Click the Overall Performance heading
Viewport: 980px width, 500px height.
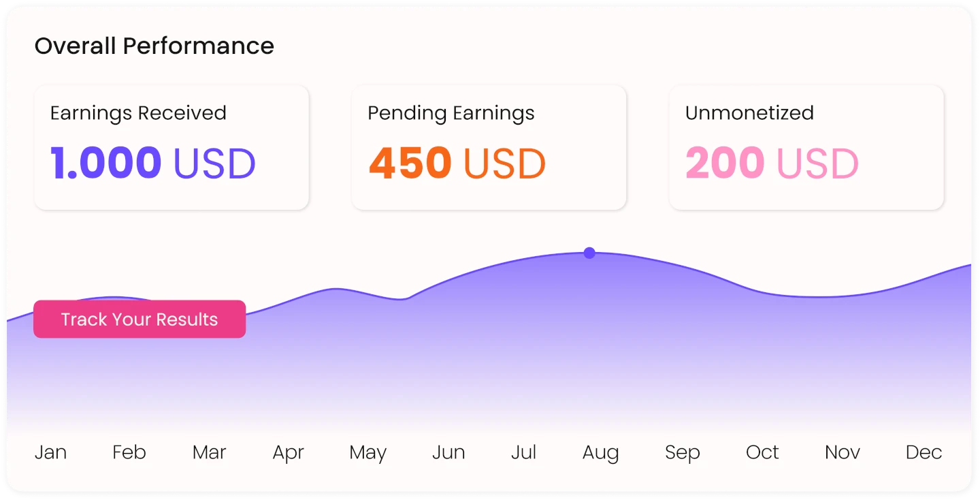[x=154, y=46]
